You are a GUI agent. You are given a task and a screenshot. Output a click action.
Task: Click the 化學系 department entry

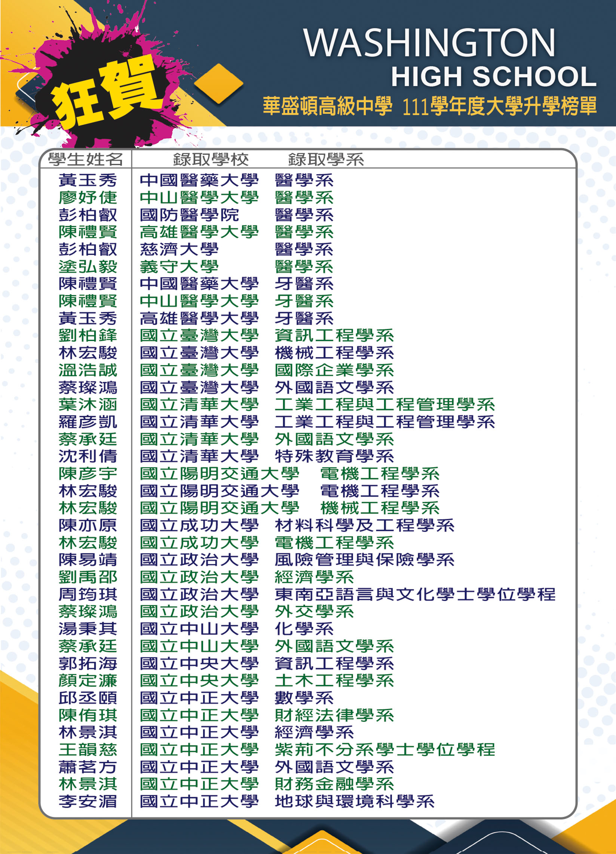[x=304, y=629]
